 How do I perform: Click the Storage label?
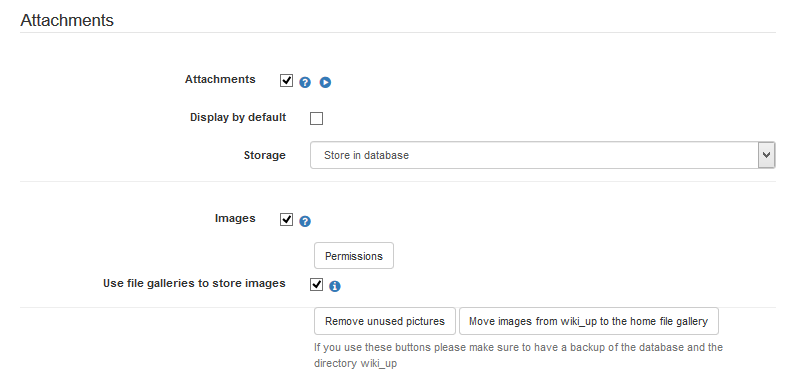265,155
